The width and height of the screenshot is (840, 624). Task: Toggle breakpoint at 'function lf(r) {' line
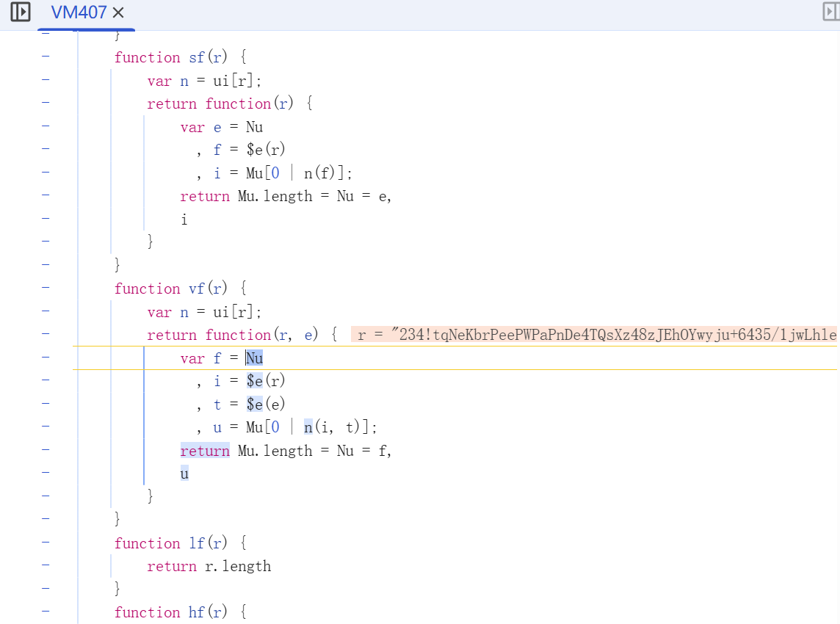(x=46, y=543)
